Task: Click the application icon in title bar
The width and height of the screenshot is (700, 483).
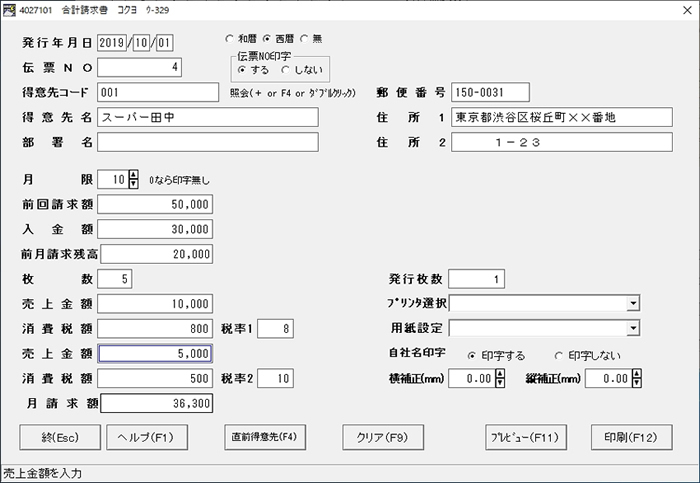Action: [x=10, y=10]
